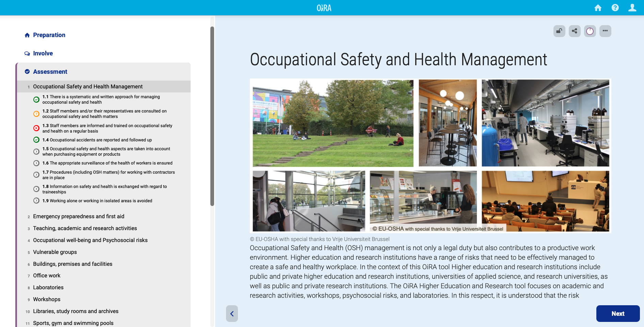
Task: Open the Involve section
Action: coord(43,53)
